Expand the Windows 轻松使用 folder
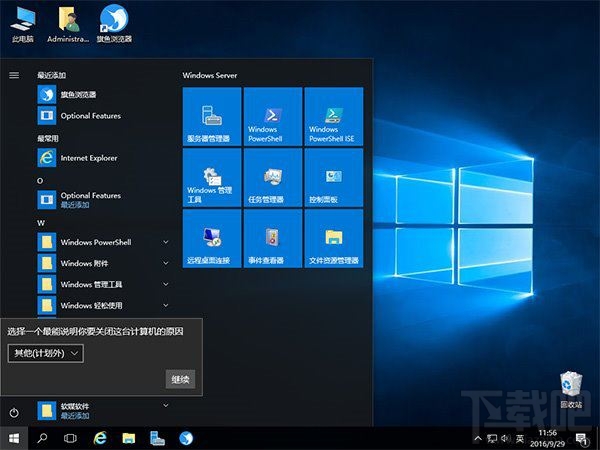This screenshot has width=600, height=450. tap(103, 305)
